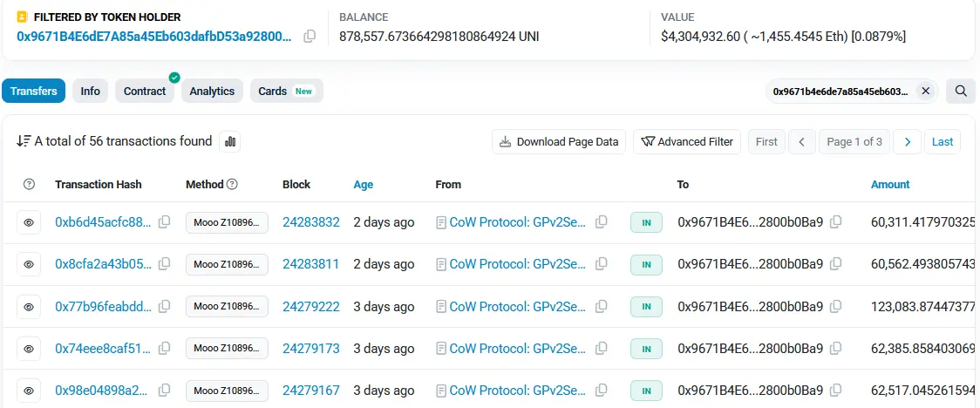Click balance 878,557.673664298180864924 UNI

(439, 37)
